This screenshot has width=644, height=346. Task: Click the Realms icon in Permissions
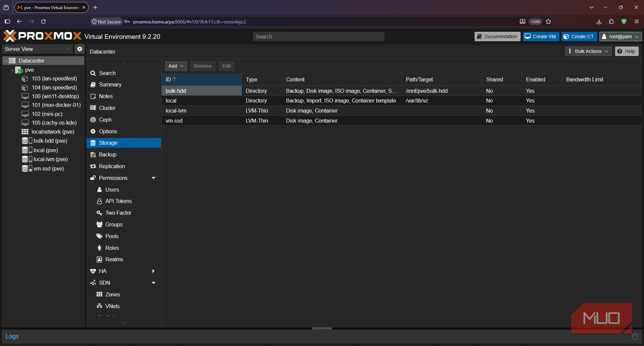coord(99,259)
